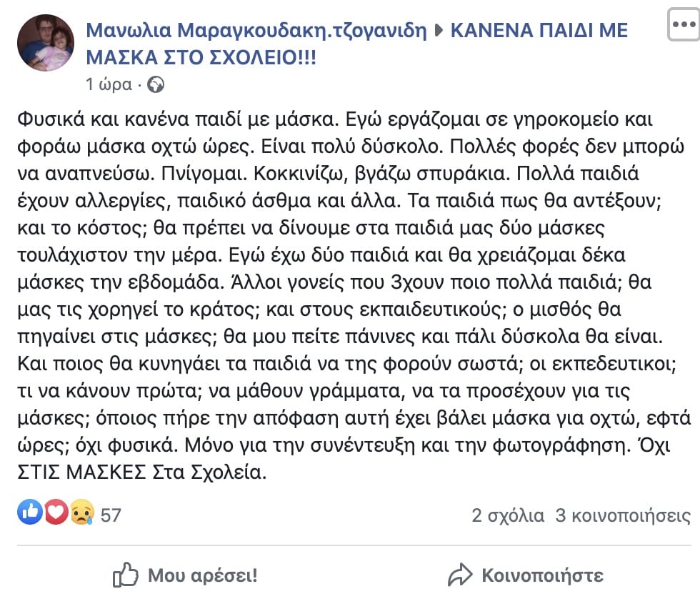This screenshot has height=599, width=700.
Task: Click the Κοινοποιήστε share button
Action: [x=526, y=575]
